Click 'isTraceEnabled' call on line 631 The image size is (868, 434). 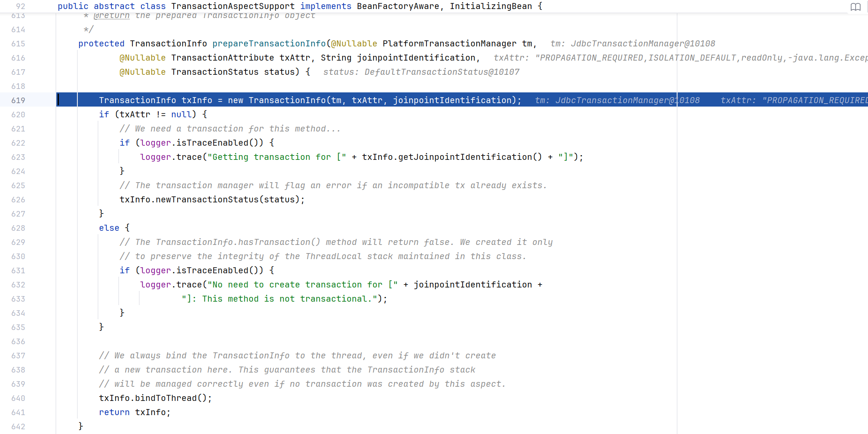click(212, 270)
